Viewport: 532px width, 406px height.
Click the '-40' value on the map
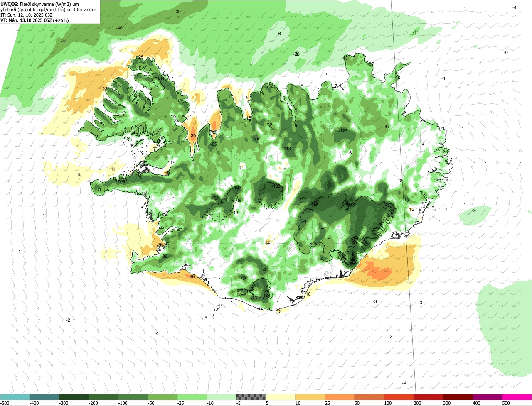click(119, 28)
